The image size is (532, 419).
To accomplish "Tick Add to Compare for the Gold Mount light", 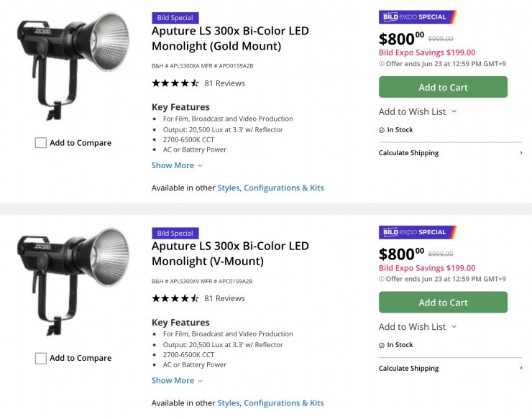I will coord(41,143).
